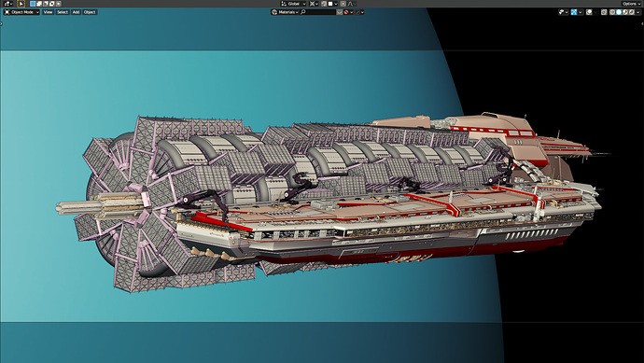Switch to Material Preview shading
This screenshot has height=363, width=644.
(625, 12)
